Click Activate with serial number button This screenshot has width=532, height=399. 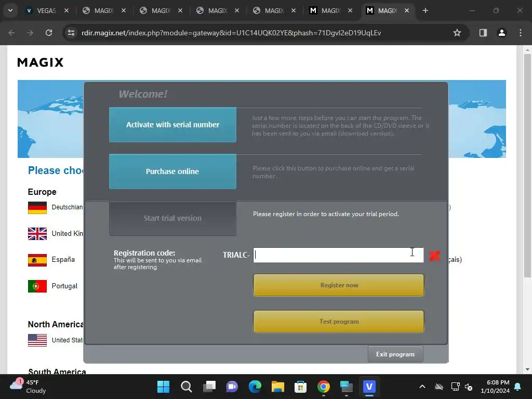tap(172, 125)
